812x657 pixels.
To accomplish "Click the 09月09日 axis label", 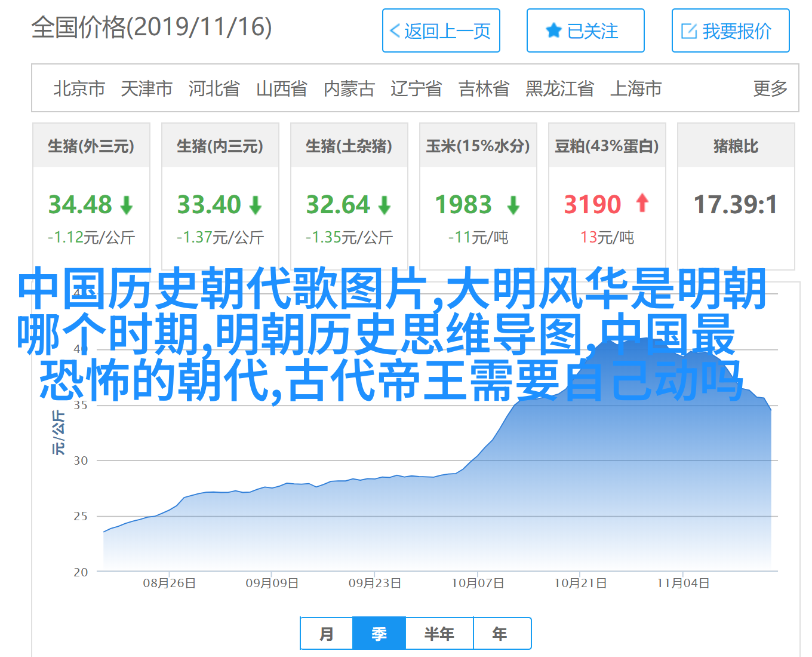I will pos(272,583).
